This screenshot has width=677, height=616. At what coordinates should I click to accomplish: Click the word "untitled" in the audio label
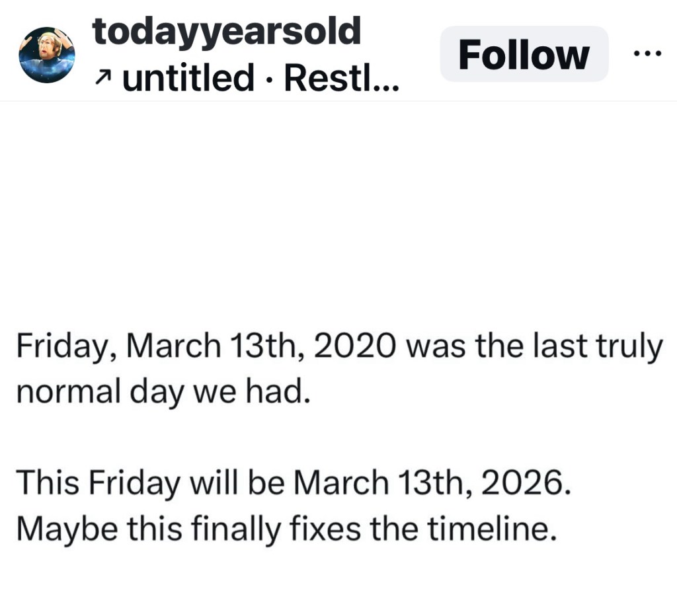click(188, 79)
